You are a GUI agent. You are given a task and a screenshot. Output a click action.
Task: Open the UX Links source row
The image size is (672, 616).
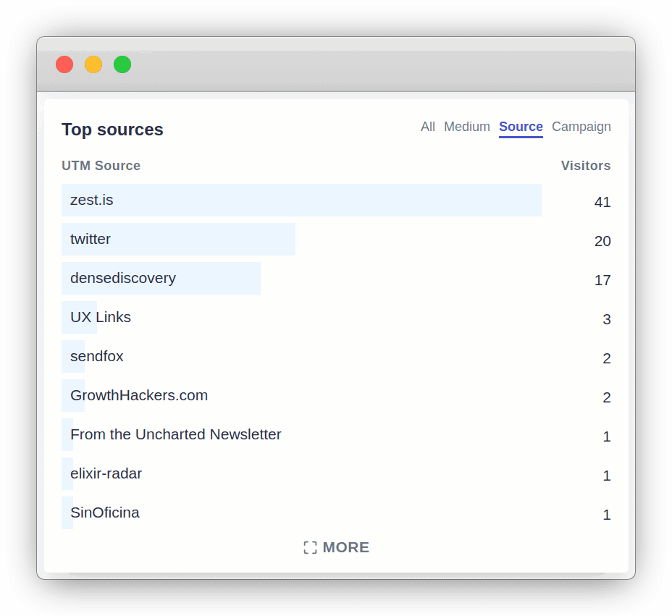click(101, 317)
